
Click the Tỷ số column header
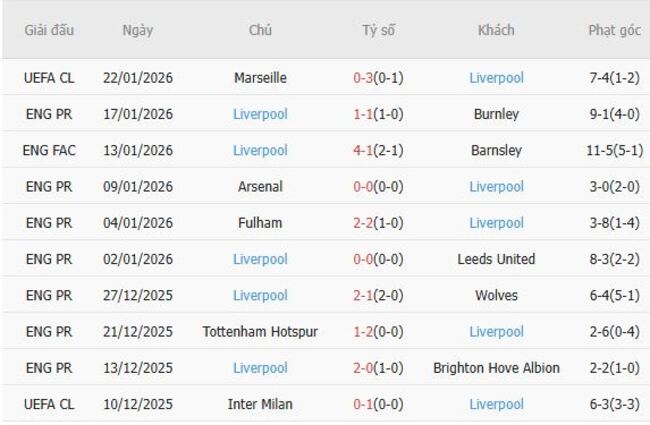click(378, 30)
